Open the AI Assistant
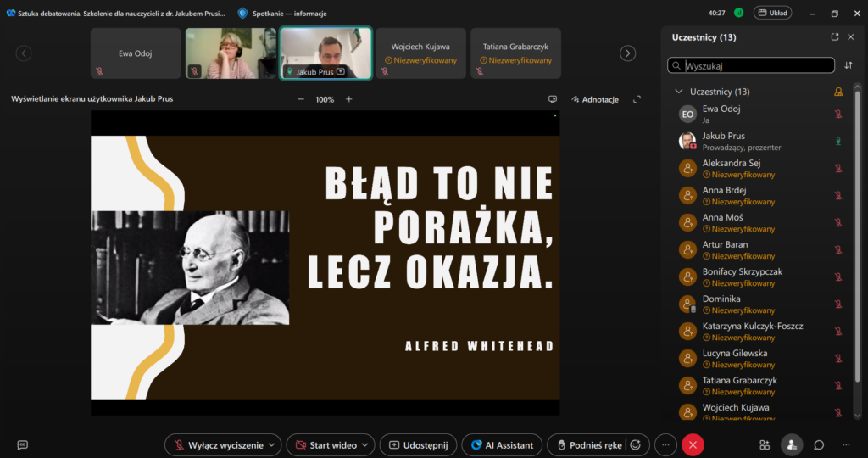This screenshot has height=458, width=868. coord(503,444)
